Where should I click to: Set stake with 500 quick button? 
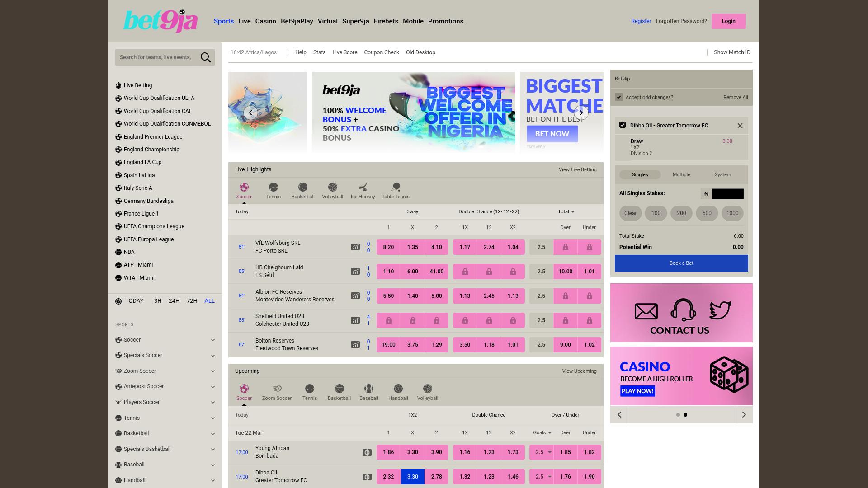coord(707,213)
